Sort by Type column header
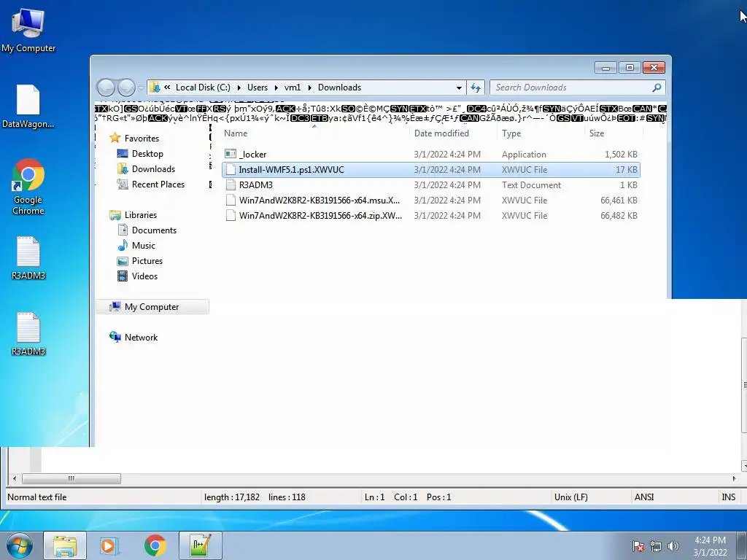Viewport: 747px width, 560px height. pos(541,133)
